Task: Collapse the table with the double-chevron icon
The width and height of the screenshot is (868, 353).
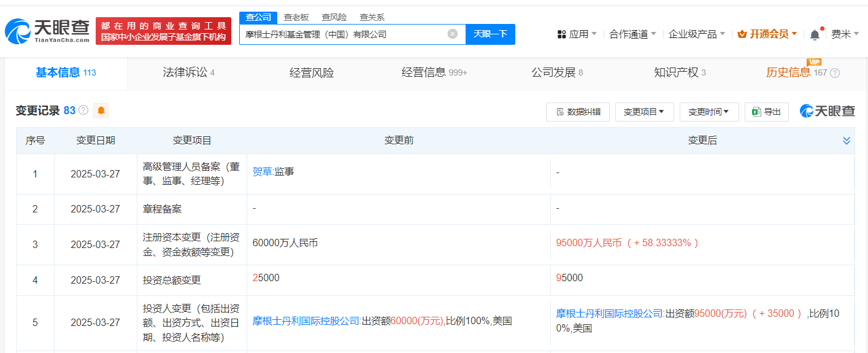Action: point(847,141)
